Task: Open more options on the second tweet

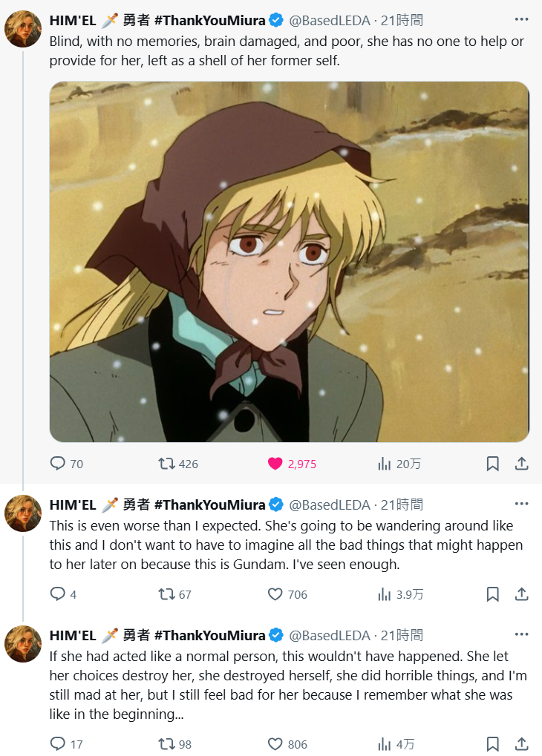Action: 521,504
